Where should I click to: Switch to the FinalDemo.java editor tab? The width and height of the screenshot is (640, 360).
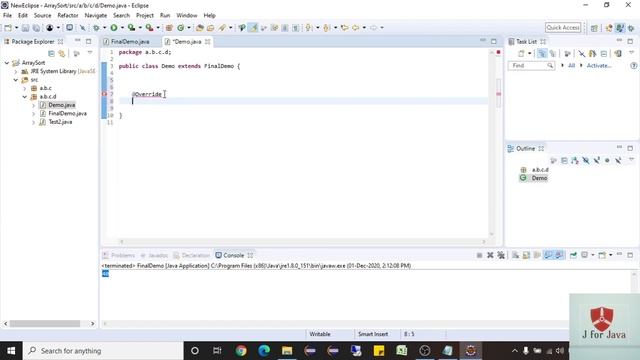pyautogui.click(x=130, y=42)
